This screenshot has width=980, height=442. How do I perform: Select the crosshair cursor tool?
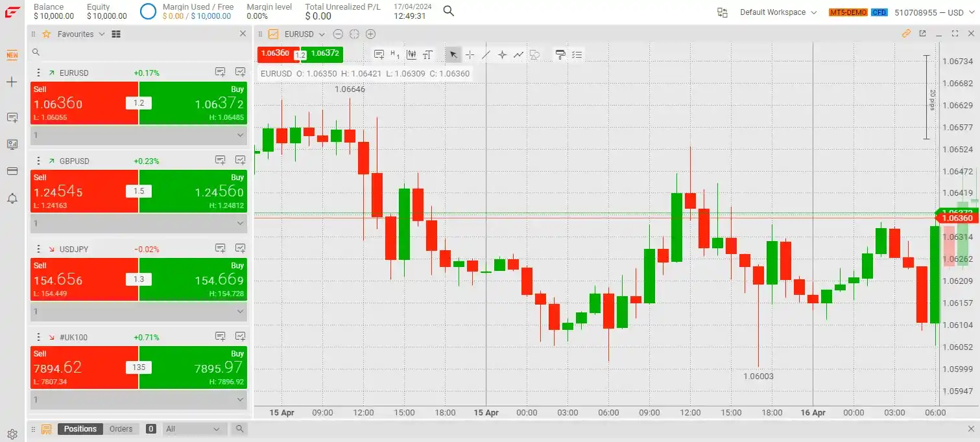[x=470, y=55]
